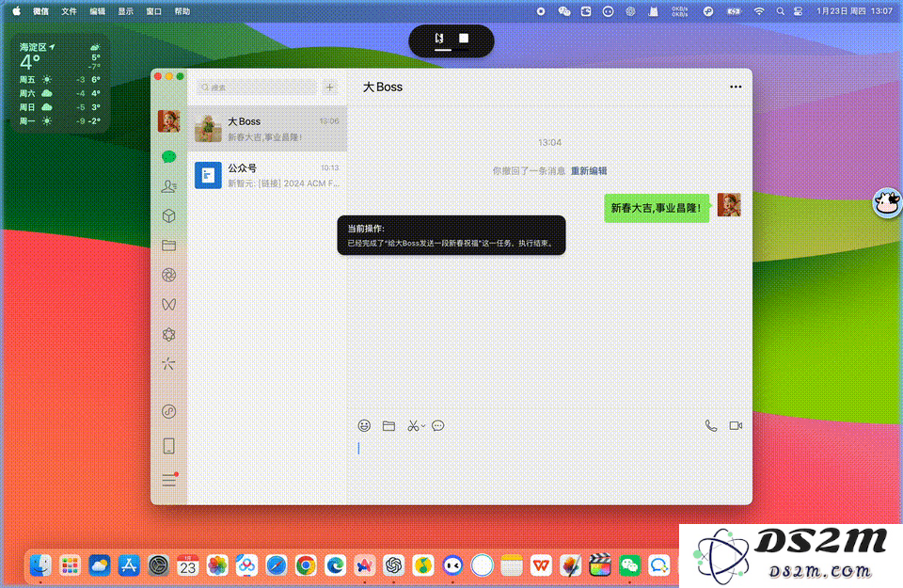Open the 编辑 menu
The image size is (903, 588).
[x=97, y=11]
